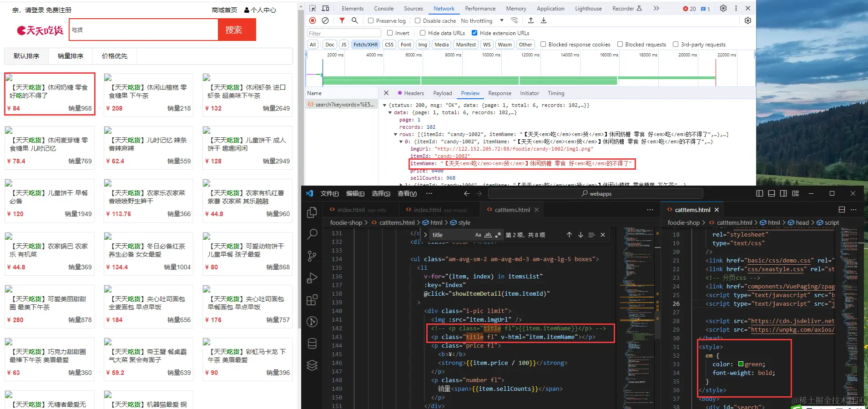Close the request details pane
Screen dimensions: 868x409
[x=386, y=93]
